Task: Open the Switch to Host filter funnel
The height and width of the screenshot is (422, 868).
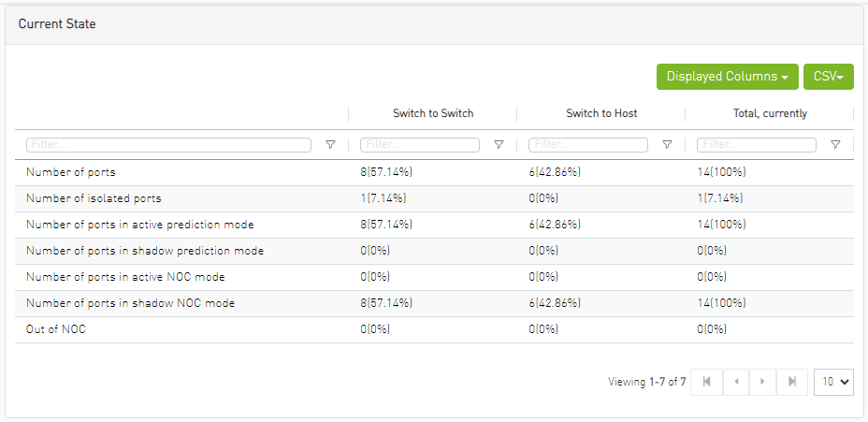Action: coord(667,145)
